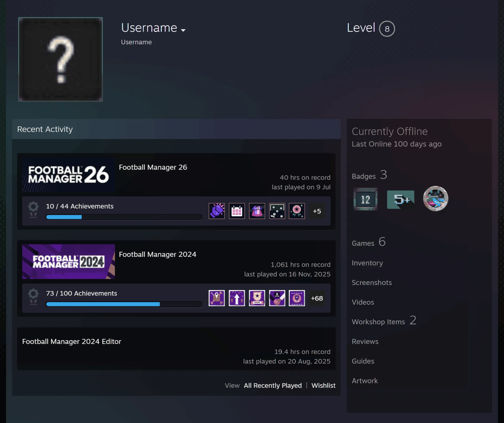Show the +5 more Football Manager 26 achievements
This screenshot has width=504, height=423.
click(317, 211)
